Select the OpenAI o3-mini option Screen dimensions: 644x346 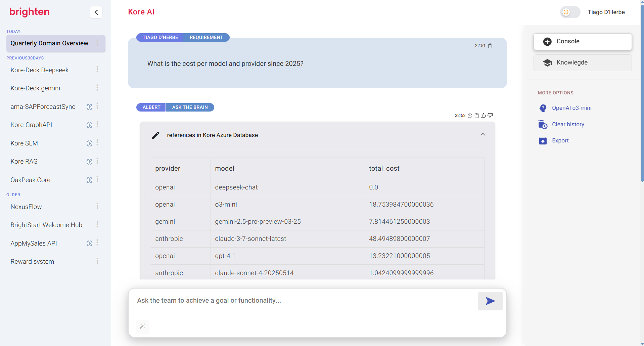571,108
